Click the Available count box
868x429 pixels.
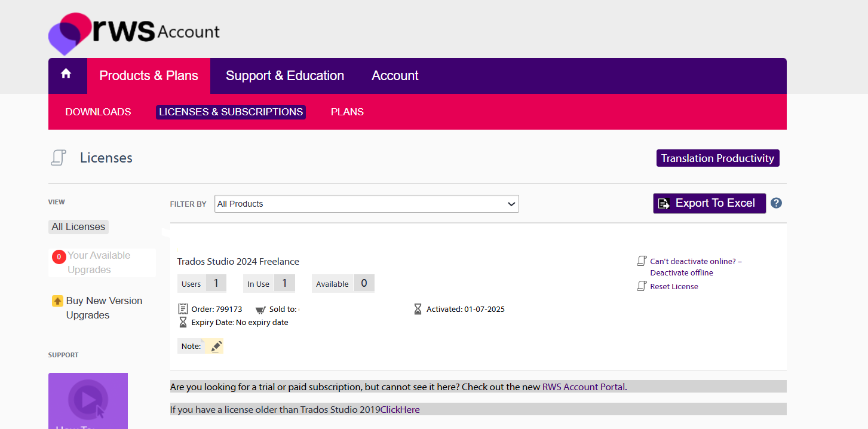[x=343, y=283]
